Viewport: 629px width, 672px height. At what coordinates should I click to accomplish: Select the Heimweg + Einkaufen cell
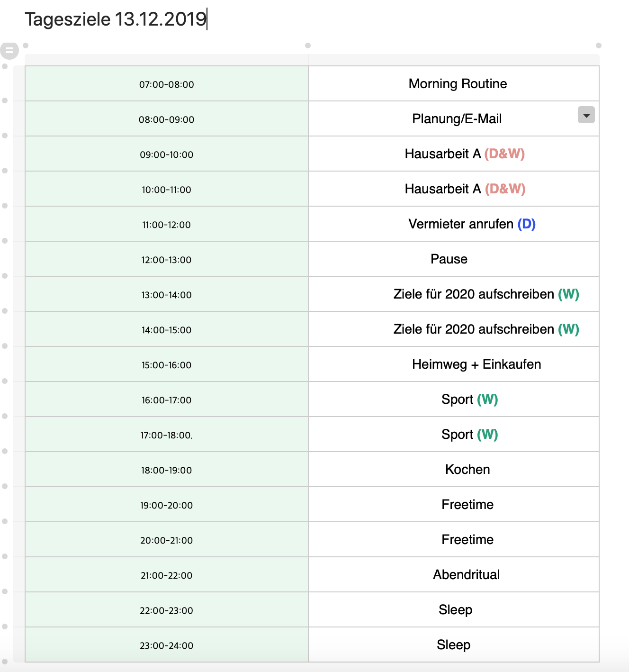[454, 364]
